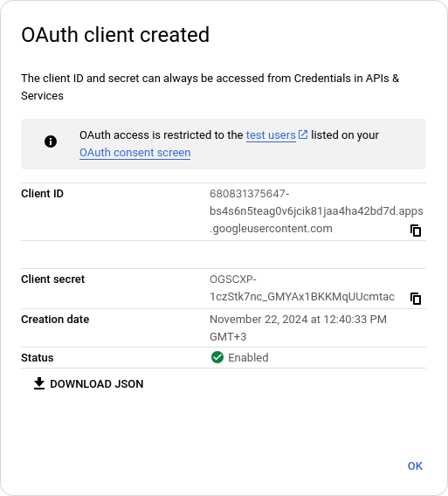Click the DOWNLOAD JSON button label
Screen dimensions: 448x496
coord(96,383)
